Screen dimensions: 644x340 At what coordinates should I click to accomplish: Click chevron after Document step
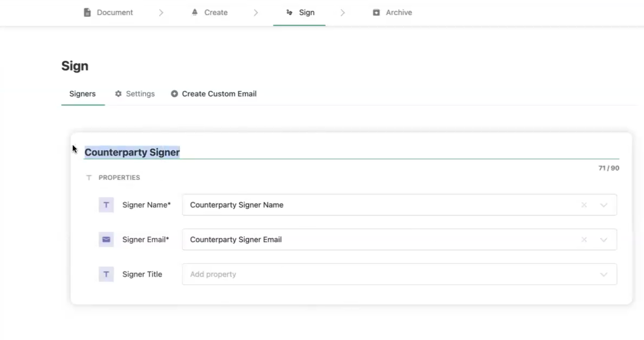click(161, 13)
